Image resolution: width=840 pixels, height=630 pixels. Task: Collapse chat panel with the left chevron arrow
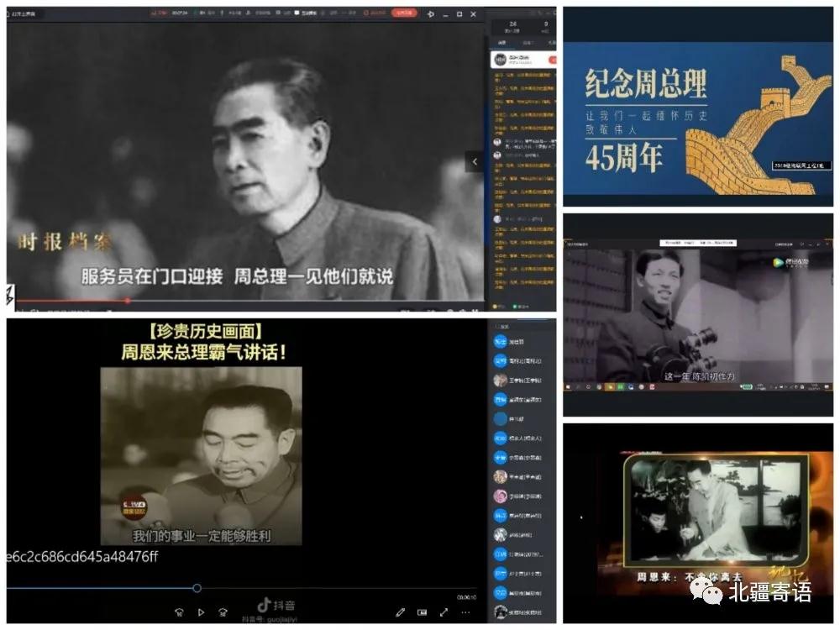(475, 161)
